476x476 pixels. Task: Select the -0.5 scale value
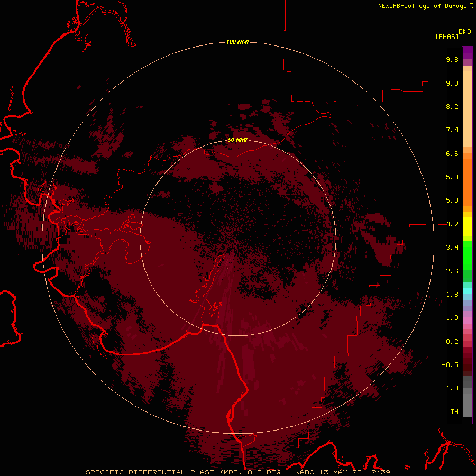coord(450,365)
